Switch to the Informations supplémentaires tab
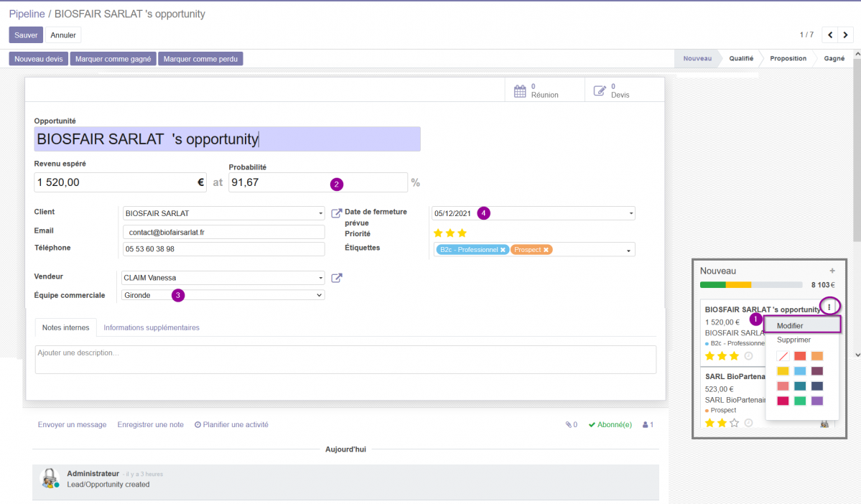This screenshot has width=861, height=504. pyautogui.click(x=152, y=328)
